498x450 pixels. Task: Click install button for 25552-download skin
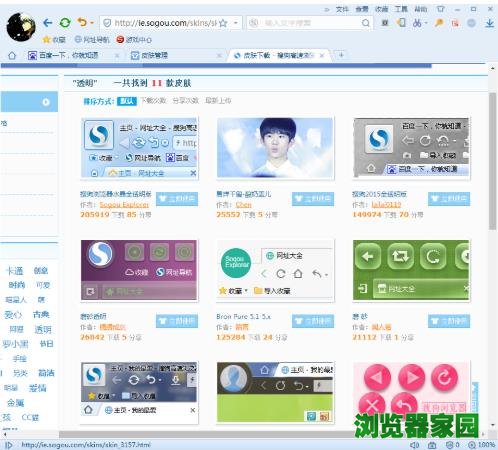pyautogui.click(x=313, y=199)
